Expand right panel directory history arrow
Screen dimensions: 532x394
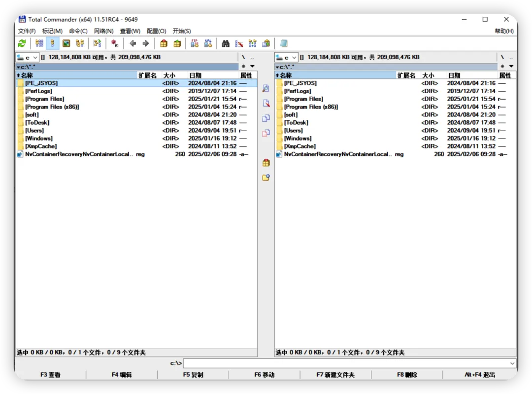click(511, 66)
